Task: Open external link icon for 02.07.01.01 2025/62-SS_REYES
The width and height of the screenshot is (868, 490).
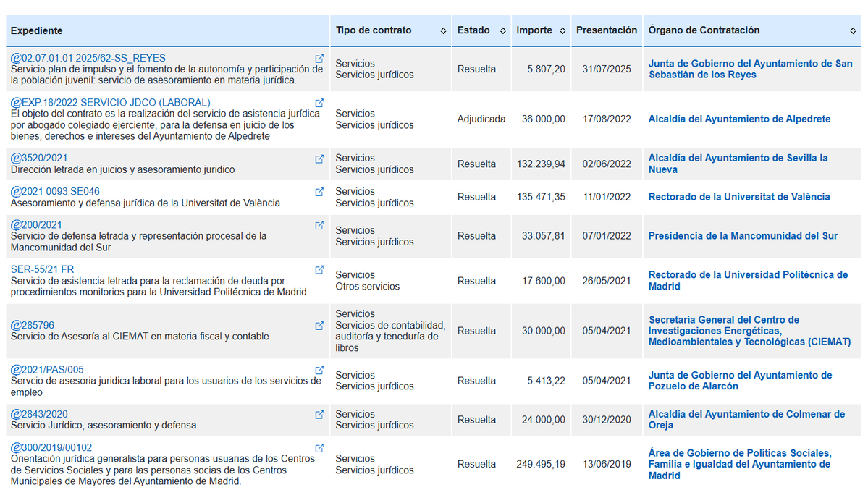Action: coord(319,59)
